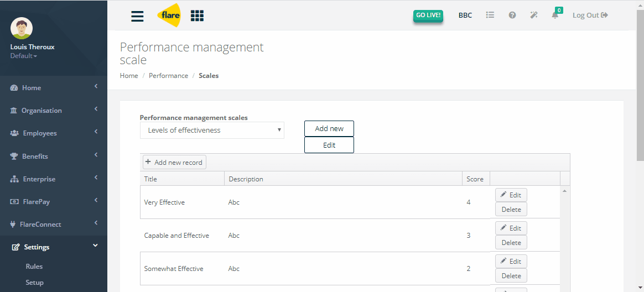Viewport: 644px width, 292px height.
Task: Edit the Somewhat Effective record
Action: pos(511,262)
